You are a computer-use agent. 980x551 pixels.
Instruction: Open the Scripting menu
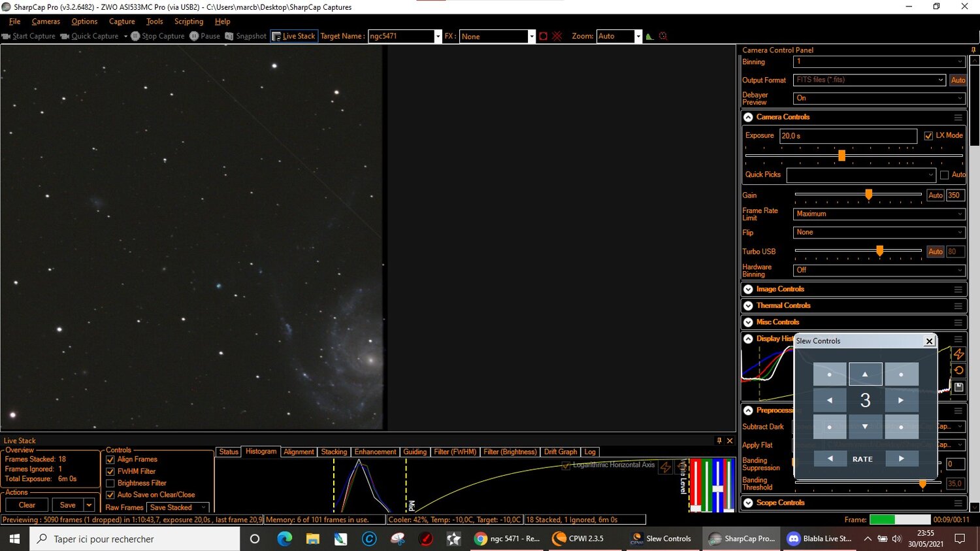click(x=189, y=22)
